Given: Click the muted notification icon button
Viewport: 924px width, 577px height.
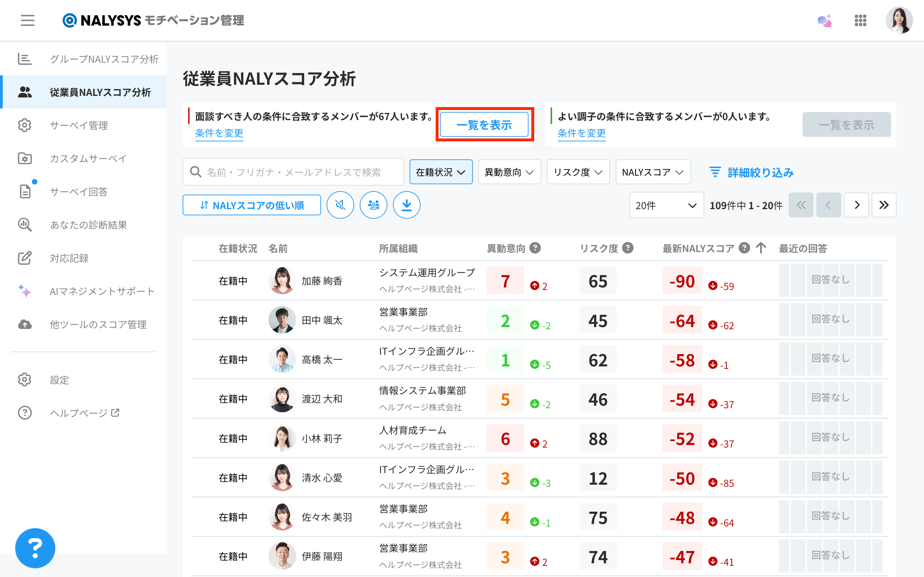Looking at the screenshot, I should tap(340, 205).
